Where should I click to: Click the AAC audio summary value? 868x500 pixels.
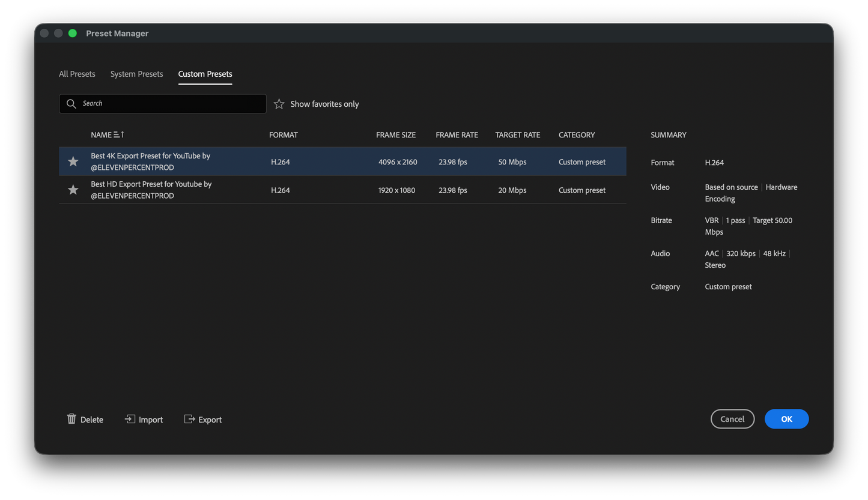click(712, 253)
